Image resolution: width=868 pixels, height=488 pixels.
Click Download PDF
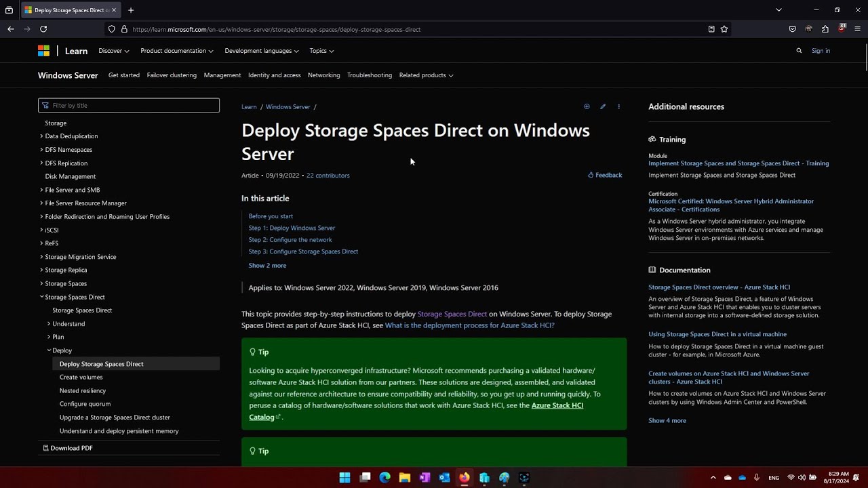pos(68,448)
